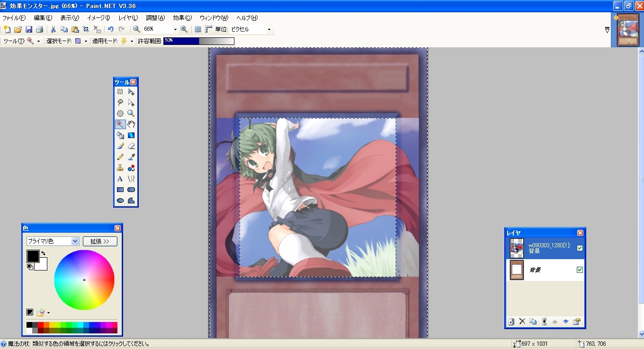Open the 適用モード flood mode dropdown
The image size is (644, 349).
(x=132, y=41)
